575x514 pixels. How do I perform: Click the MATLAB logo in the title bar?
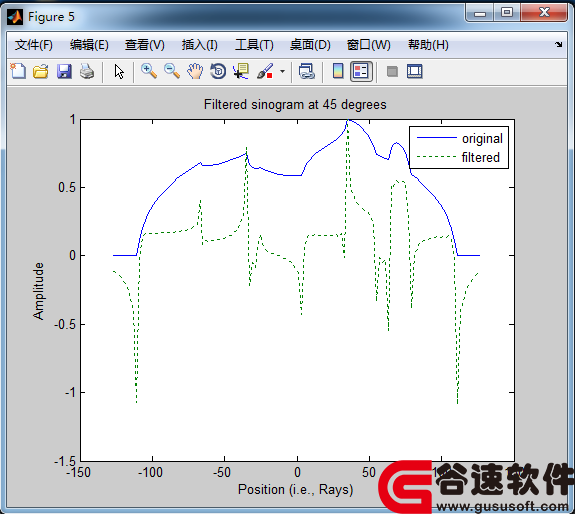15,17
